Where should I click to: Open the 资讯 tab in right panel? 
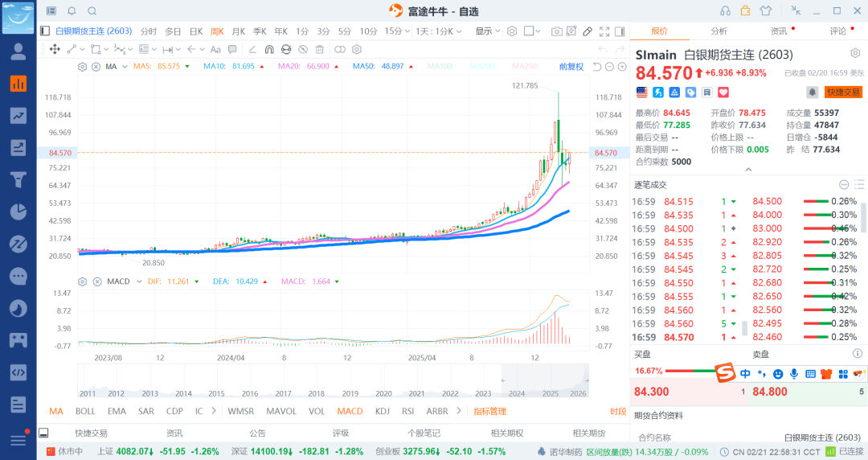(779, 31)
